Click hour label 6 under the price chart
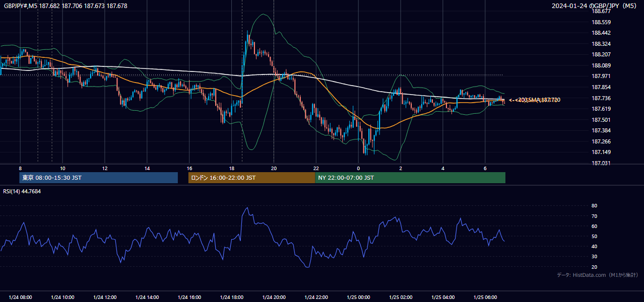The height and width of the screenshot is (302, 644). (x=485, y=168)
